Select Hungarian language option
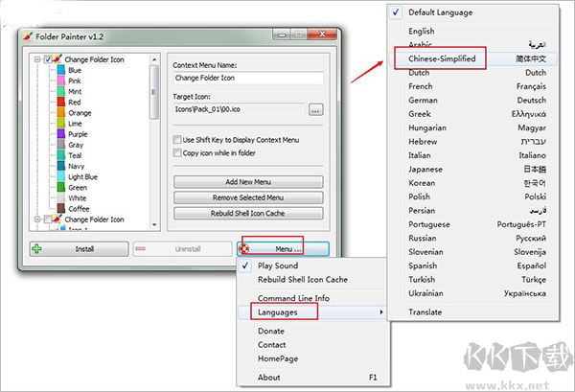 pyautogui.click(x=473, y=127)
